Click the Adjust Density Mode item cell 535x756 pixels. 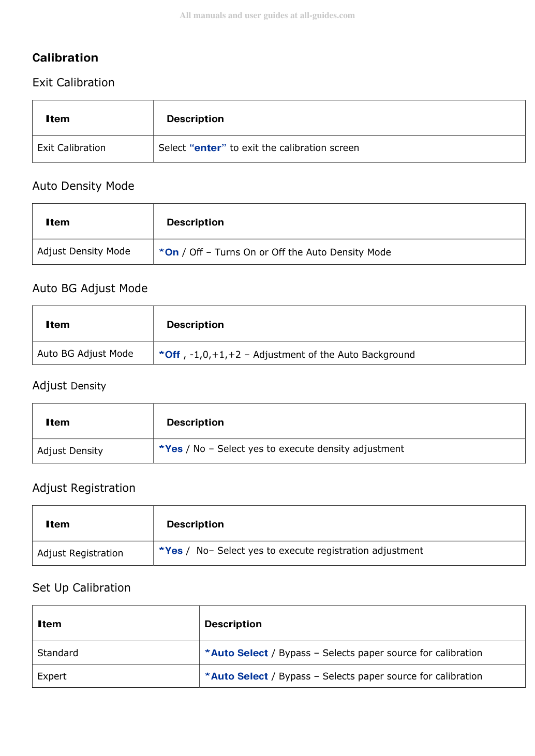[93, 252]
